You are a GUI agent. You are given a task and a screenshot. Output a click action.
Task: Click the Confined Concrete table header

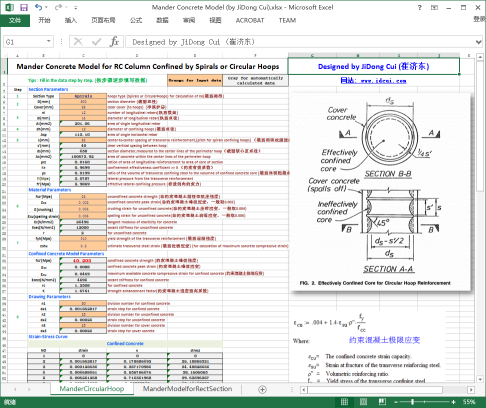coord(125,343)
